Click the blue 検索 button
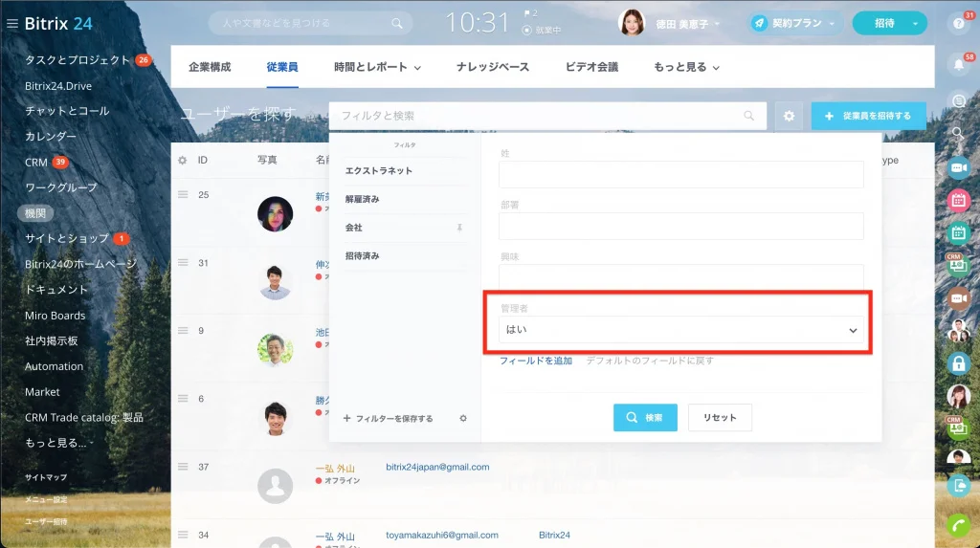 point(645,417)
